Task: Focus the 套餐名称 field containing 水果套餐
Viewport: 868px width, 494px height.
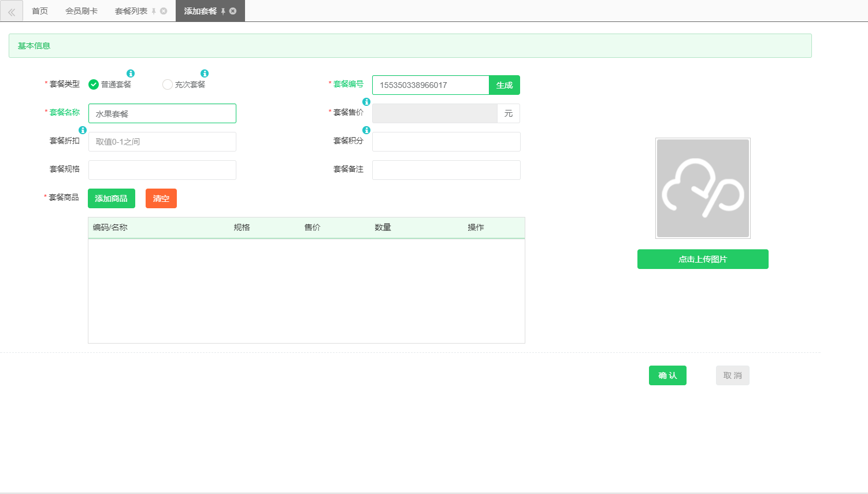Action: click(162, 113)
